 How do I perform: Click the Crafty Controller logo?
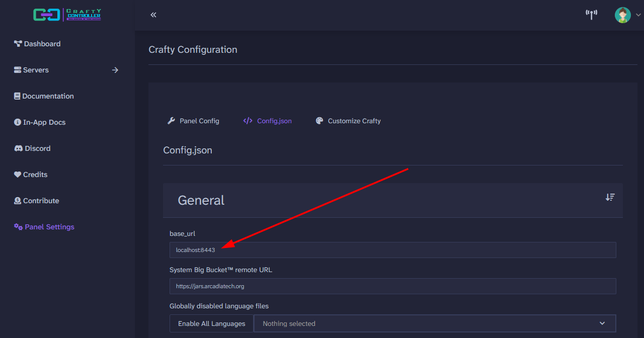click(x=67, y=15)
